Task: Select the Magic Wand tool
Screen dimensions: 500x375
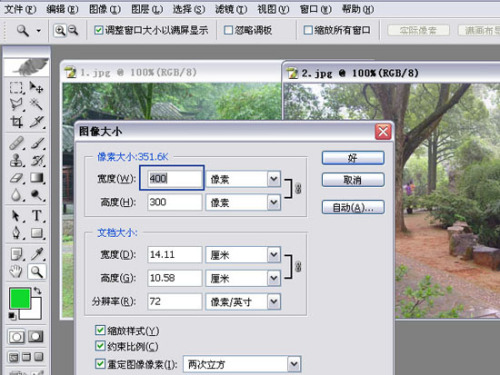Action: pyautogui.click(x=36, y=104)
